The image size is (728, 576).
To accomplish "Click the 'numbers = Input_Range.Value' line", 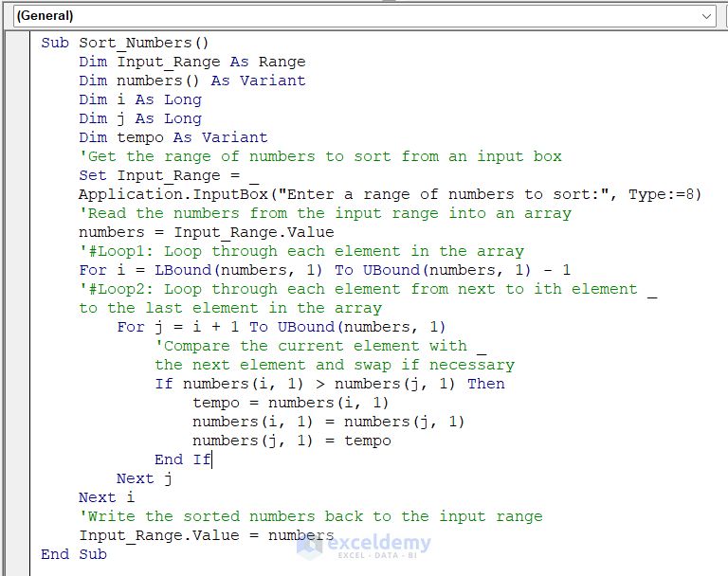I will point(206,232).
